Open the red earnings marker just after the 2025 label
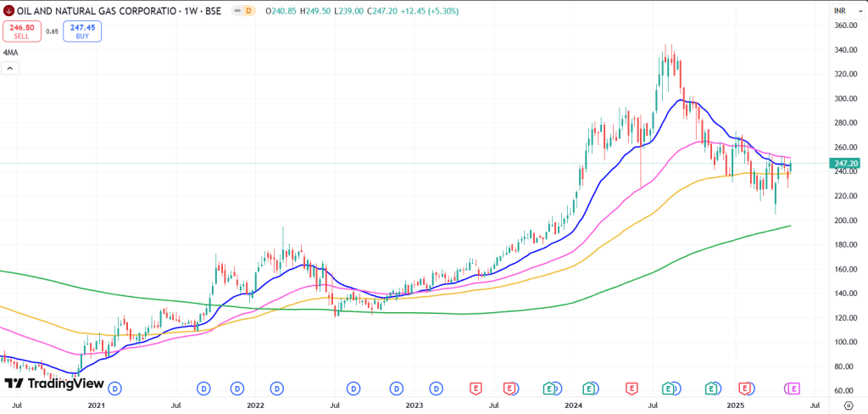Screen dimensions: 868x414 pyautogui.click(x=746, y=389)
